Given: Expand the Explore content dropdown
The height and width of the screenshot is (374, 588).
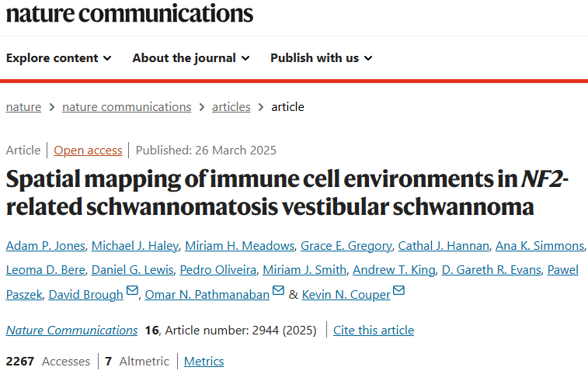Looking at the screenshot, I should (x=59, y=58).
